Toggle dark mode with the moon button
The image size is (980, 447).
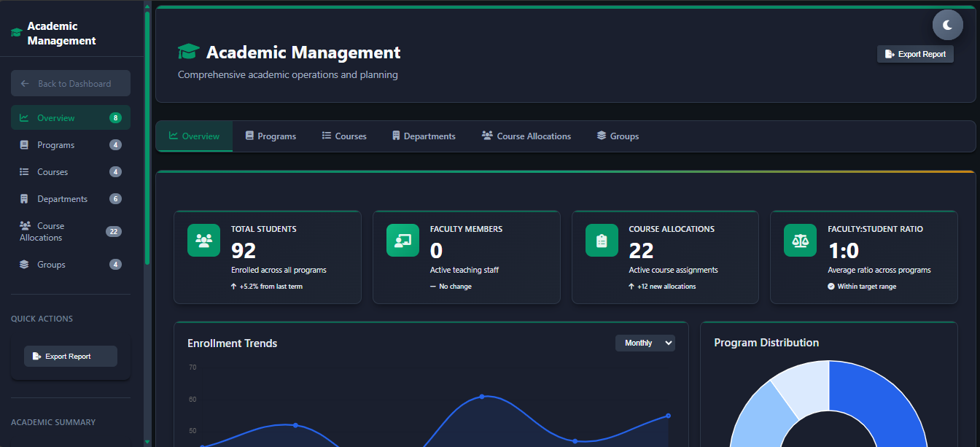pos(947,25)
